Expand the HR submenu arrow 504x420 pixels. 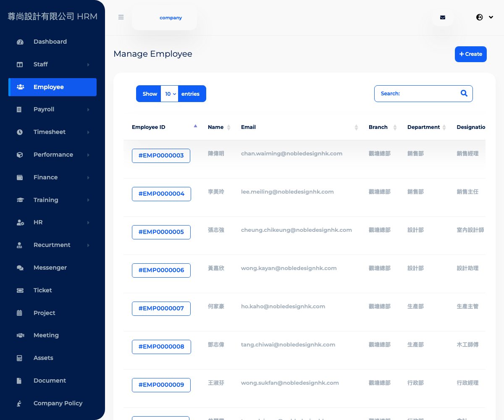click(x=88, y=223)
